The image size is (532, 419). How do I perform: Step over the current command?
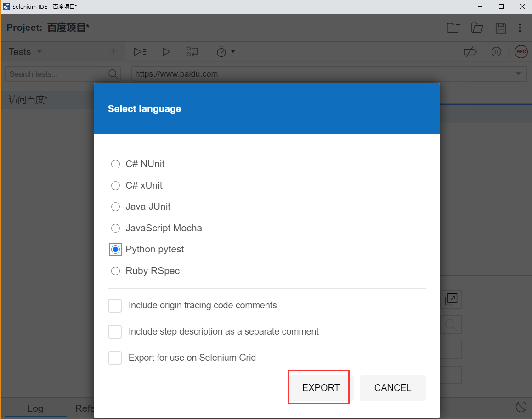click(x=192, y=52)
